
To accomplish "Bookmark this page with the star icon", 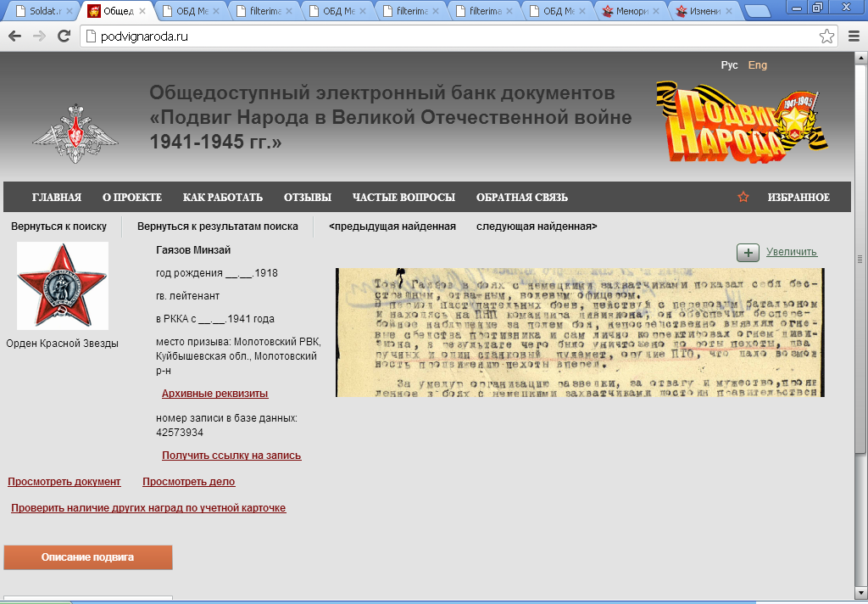I will 826,36.
